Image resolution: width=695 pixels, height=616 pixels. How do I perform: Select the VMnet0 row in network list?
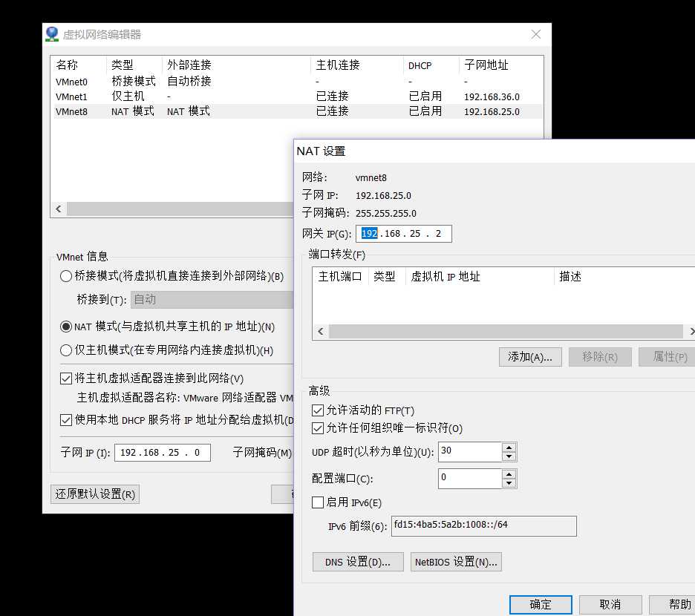[296, 82]
